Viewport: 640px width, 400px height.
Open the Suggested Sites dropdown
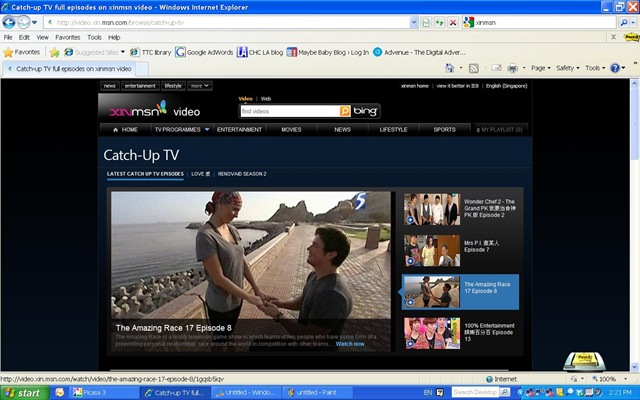[95, 52]
